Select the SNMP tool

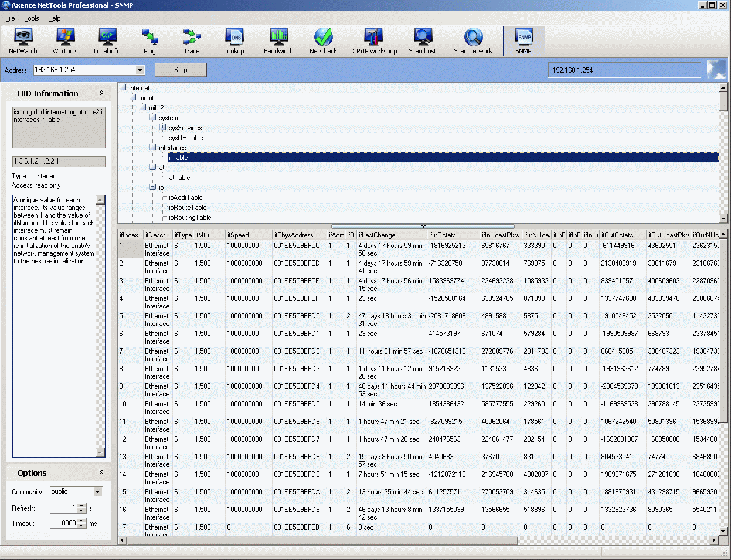523,41
